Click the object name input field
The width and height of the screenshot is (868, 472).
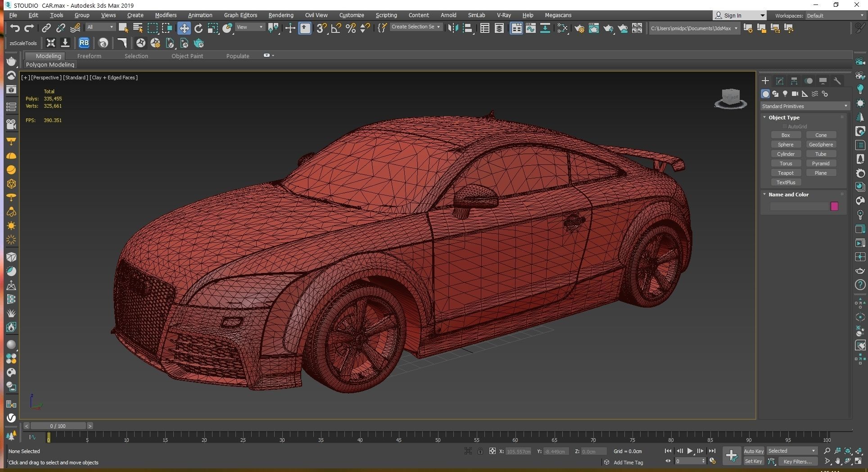(x=799, y=206)
